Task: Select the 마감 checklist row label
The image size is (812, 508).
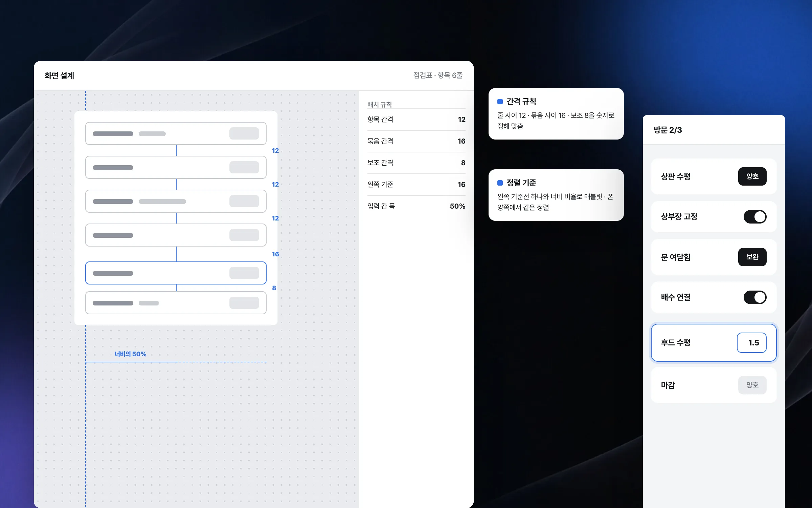Action: point(668,385)
